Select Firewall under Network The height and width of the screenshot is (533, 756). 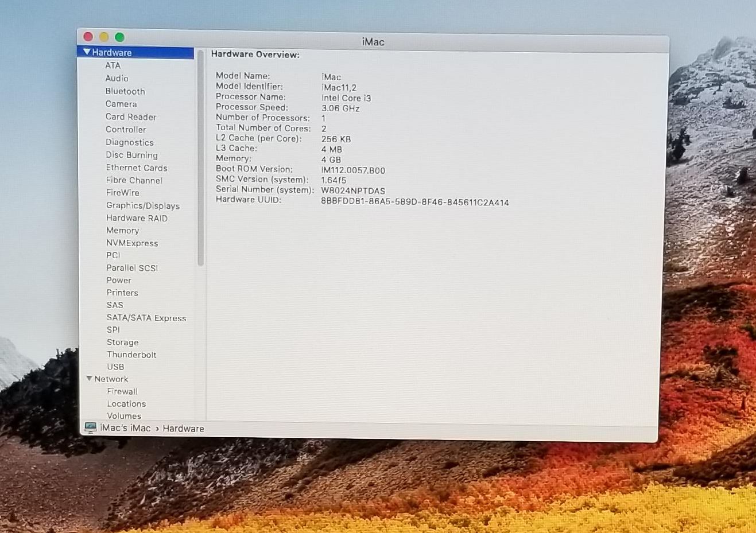pos(122,391)
